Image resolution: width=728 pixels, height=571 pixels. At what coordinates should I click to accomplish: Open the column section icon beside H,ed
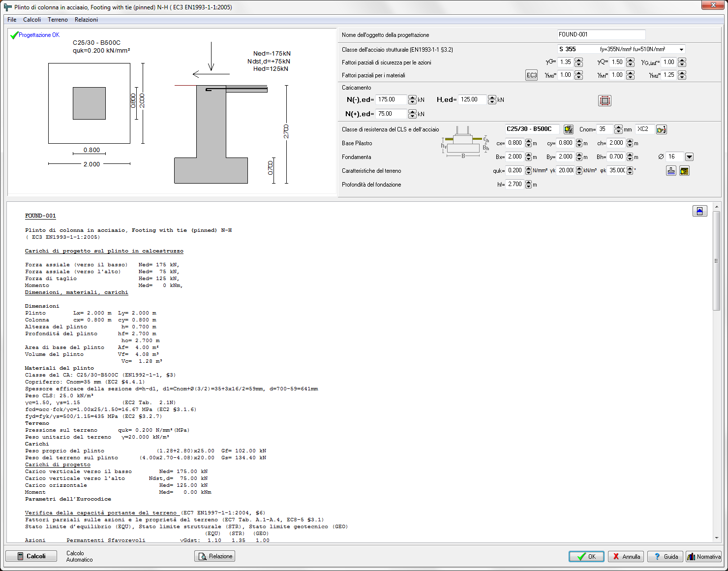click(x=605, y=100)
